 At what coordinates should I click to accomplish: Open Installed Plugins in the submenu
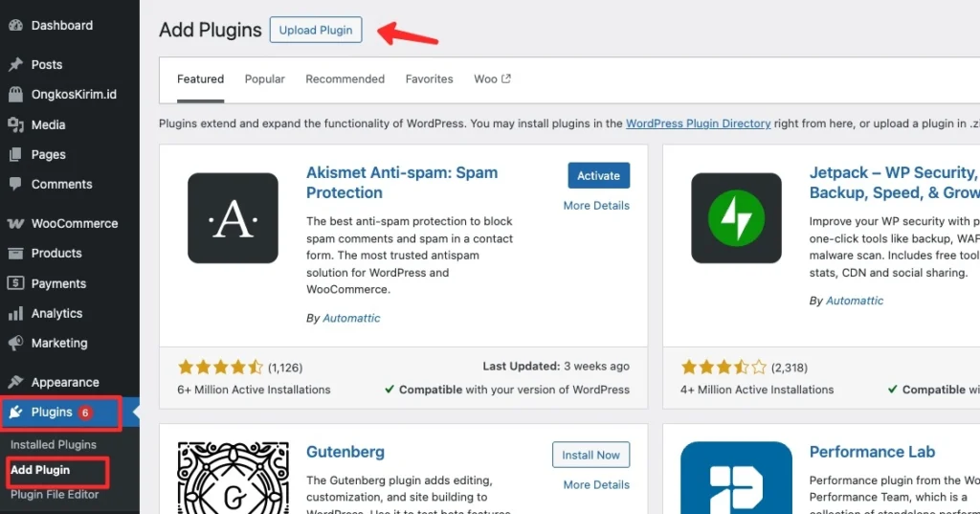click(x=54, y=444)
